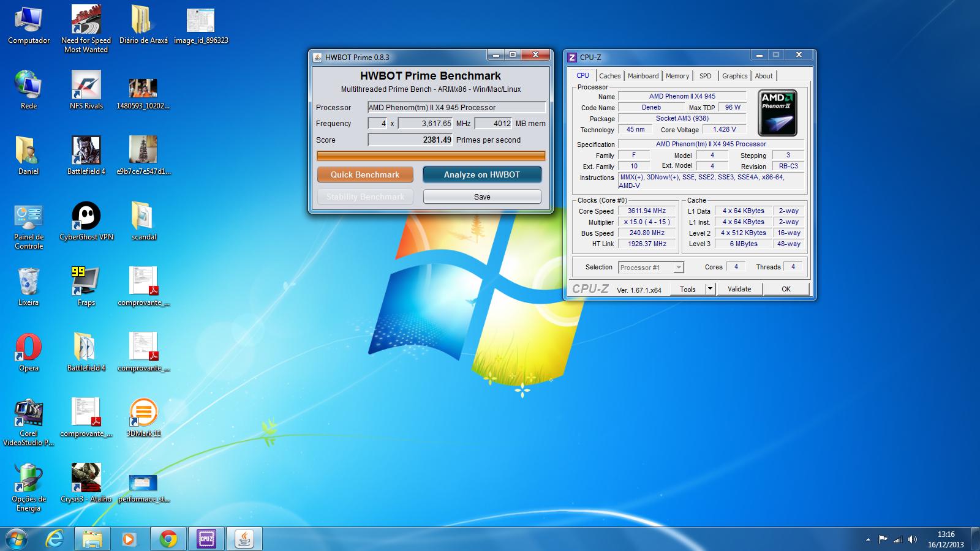Open Opções de Energia icon
Image resolution: width=980 pixels, height=551 pixels.
click(28, 488)
